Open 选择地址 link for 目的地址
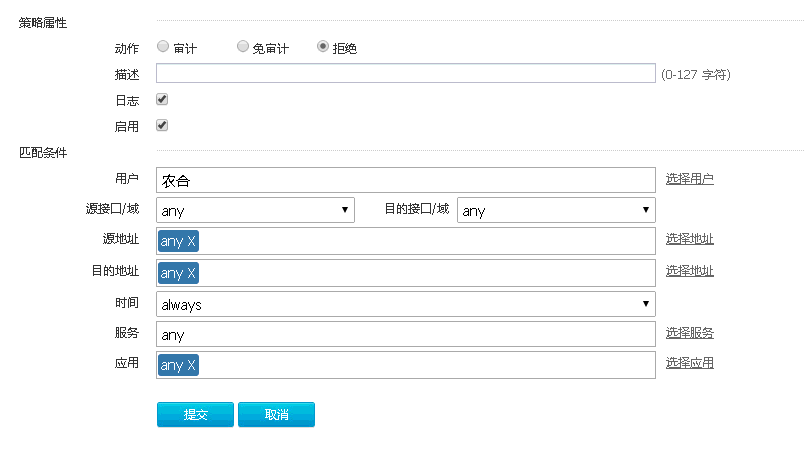Viewport: 804px width, 472px height. pyautogui.click(x=690, y=271)
